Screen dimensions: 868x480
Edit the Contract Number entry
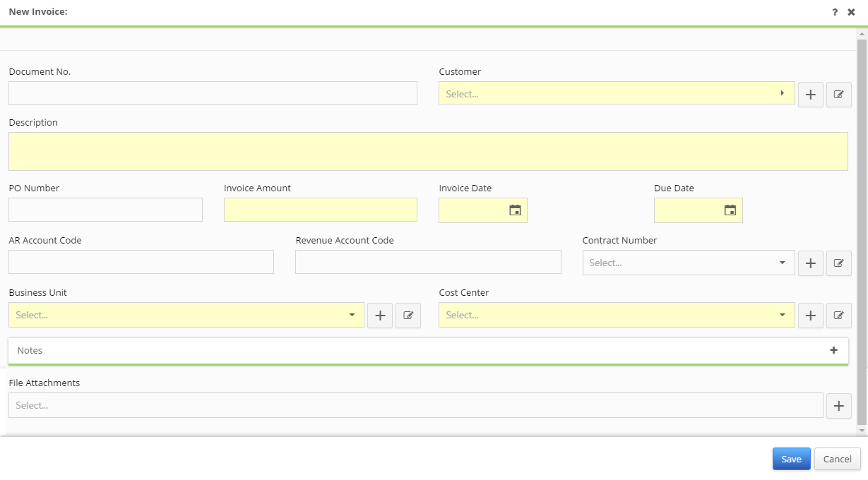point(838,263)
